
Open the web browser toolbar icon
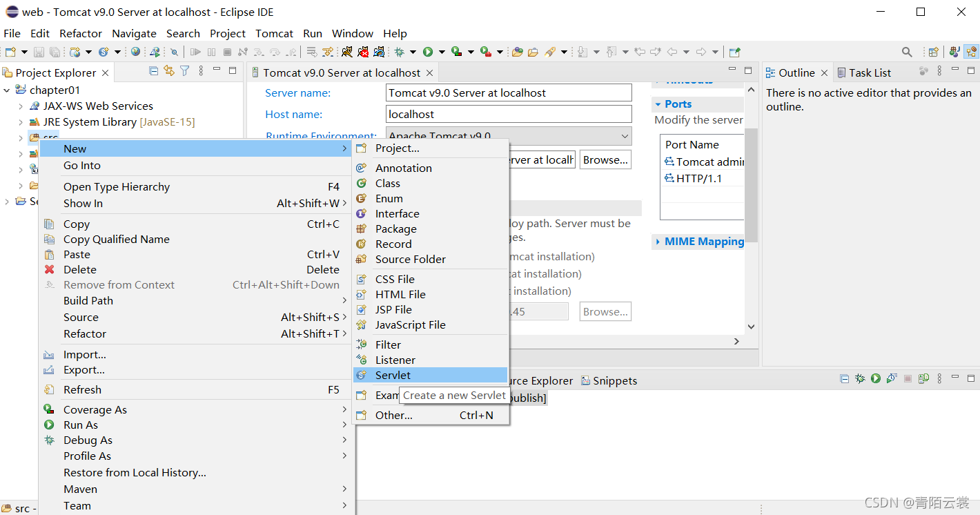(x=136, y=52)
